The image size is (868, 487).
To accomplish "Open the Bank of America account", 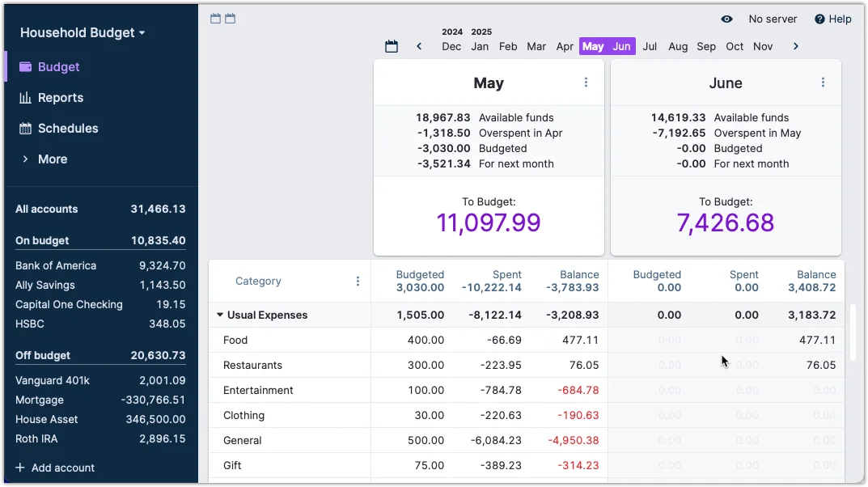I will pyautogui.click(x=56, y=265).
